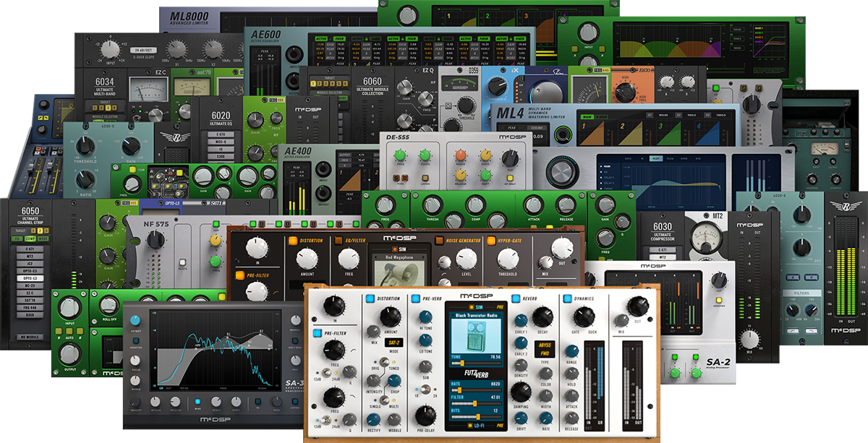Viewport: 868px width, 443px height.
Task: Toggle SIM button above Black Transistor Radio
Action: 473,306
